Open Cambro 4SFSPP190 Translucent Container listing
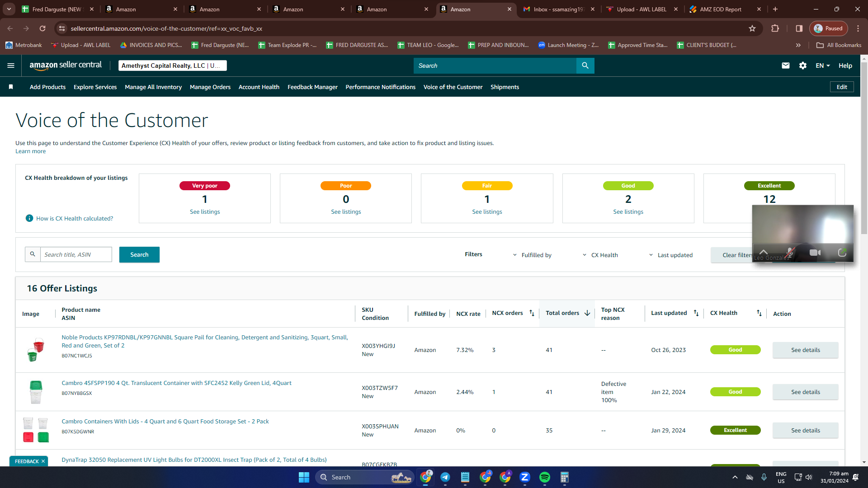 [176, 383]
